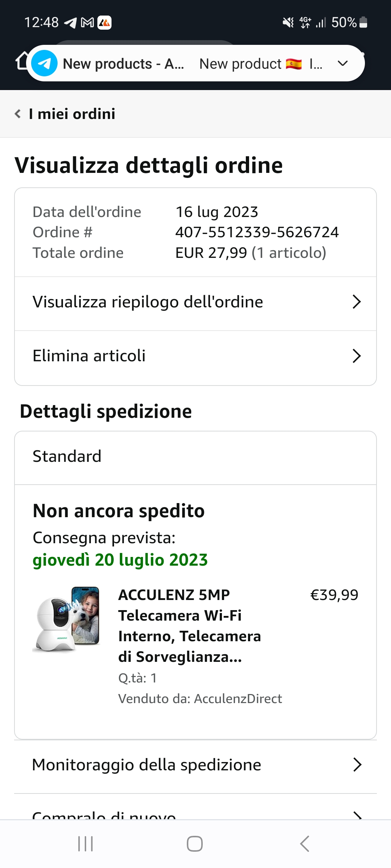Tap the chevron next to Elimina articoli
391x868 pixels.
point(357,356)
